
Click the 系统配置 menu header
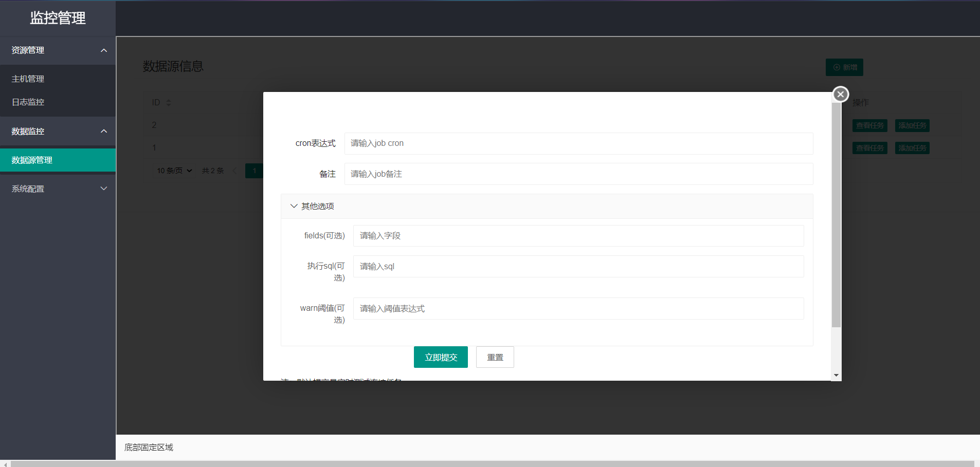(58, 189)
